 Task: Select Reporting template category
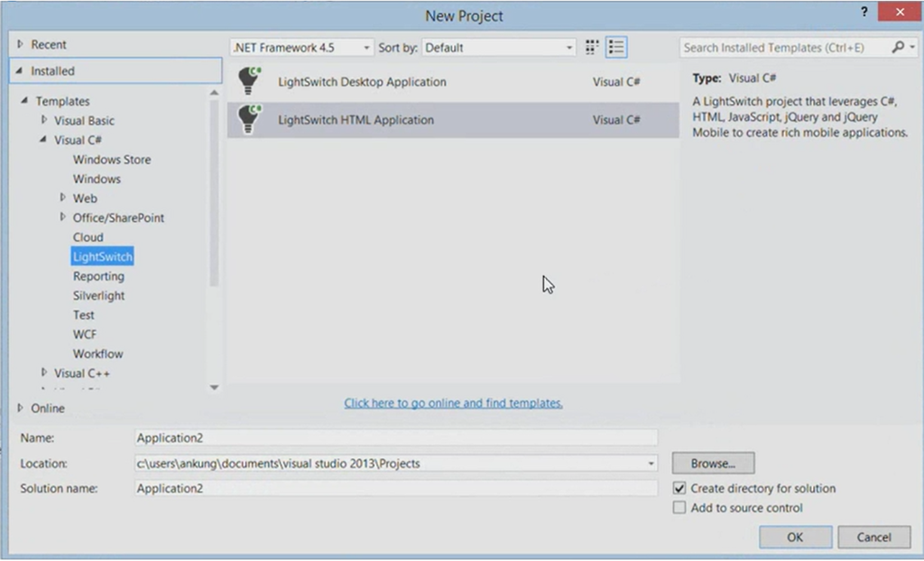tap(98, 276)
